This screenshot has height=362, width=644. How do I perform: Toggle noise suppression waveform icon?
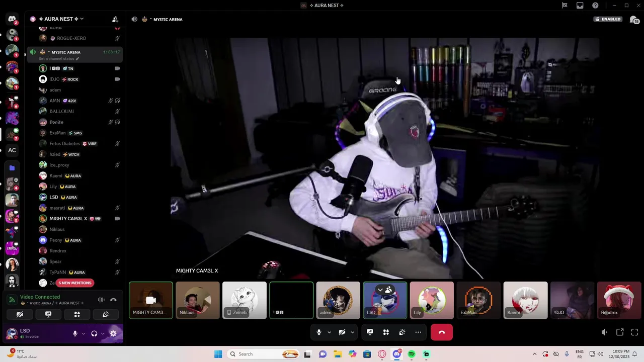[101, 300]
